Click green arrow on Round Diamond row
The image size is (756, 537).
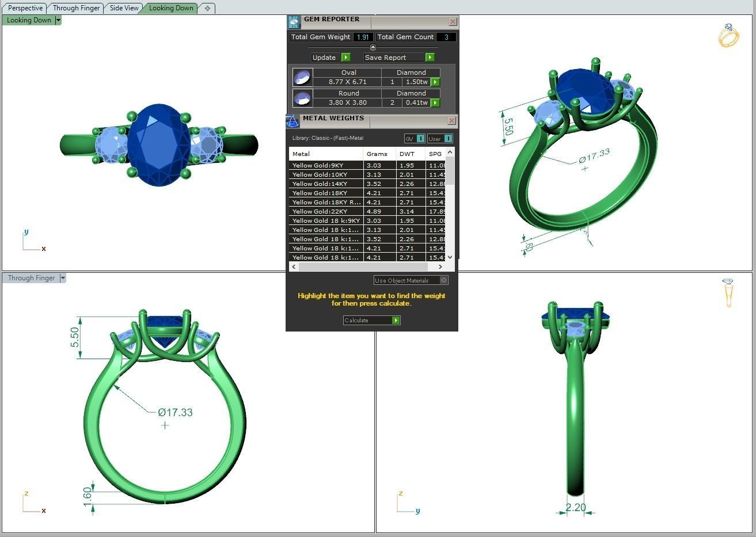(x=435, y=103)
